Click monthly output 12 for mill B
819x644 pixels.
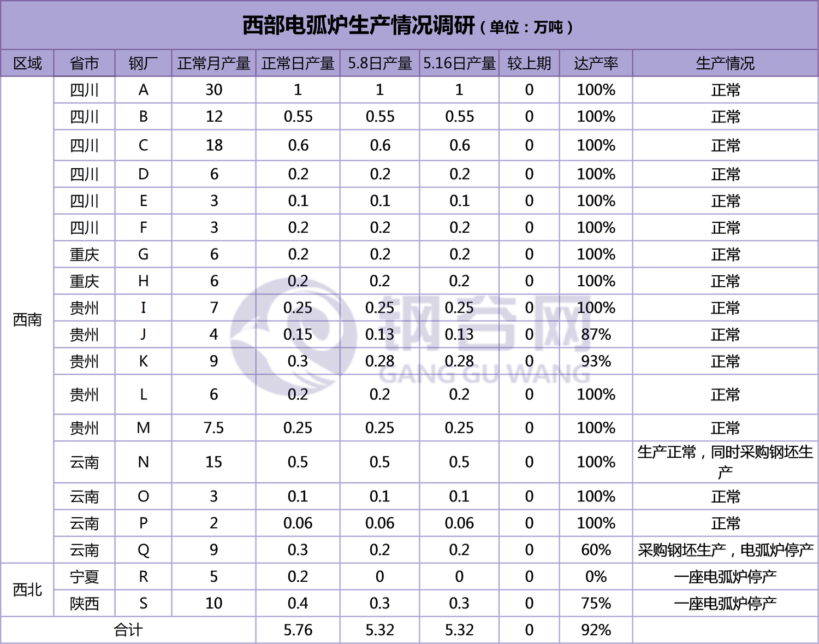tap(213, 116)
